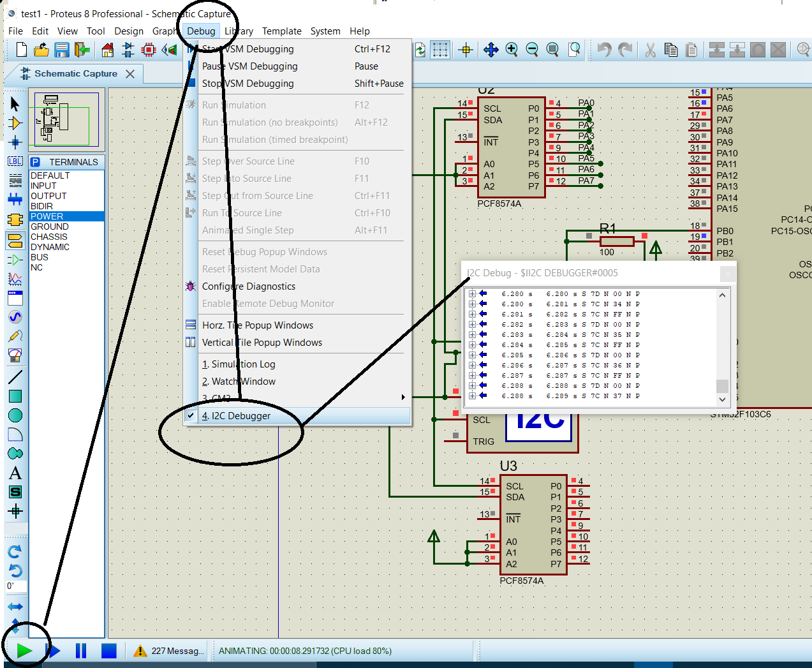Open the System menu
This screenshot has width=812, height=668.
(325, 31)
